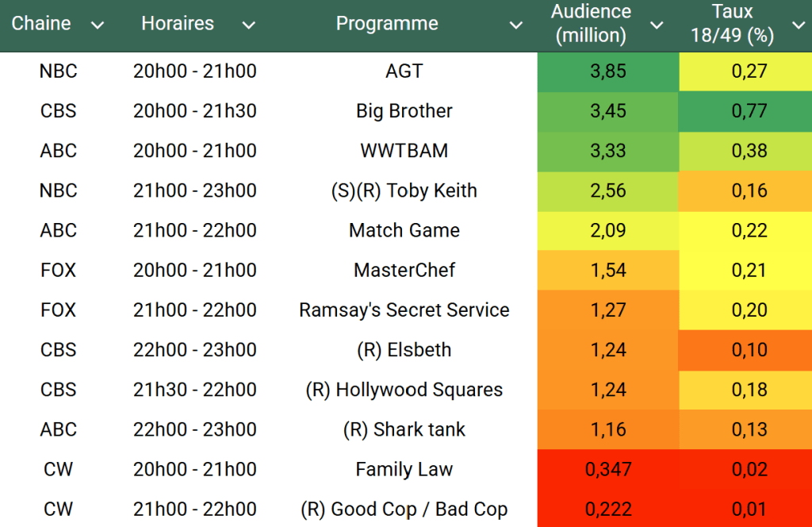Select the 22h00 - 23h00 Elsbeth time cell

195,350
